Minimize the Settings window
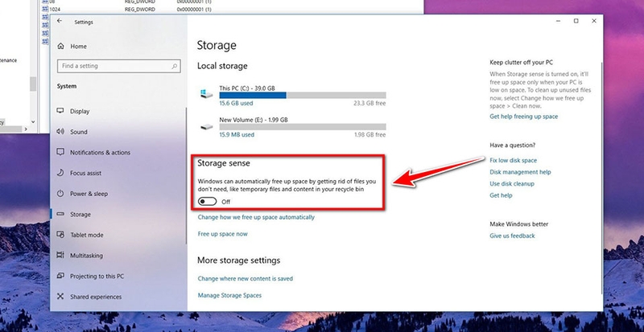The height and width of the screenshot is (332, 644). (558, 21)
